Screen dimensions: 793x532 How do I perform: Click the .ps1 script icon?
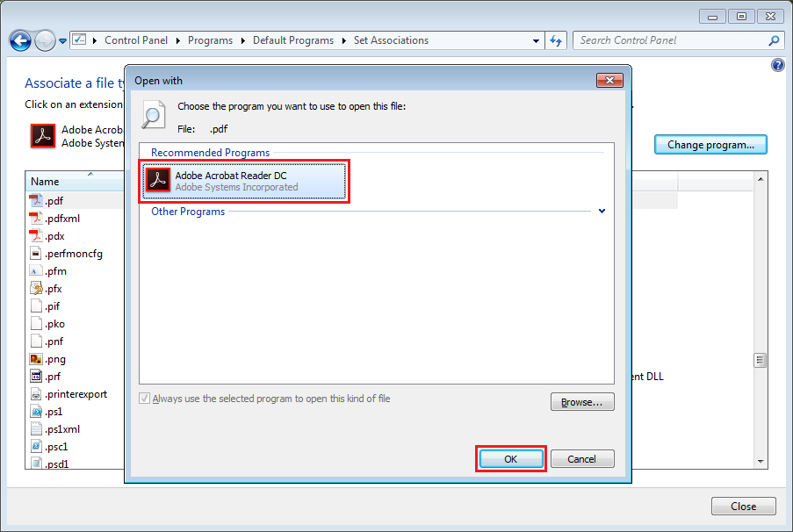coord(35,412)
